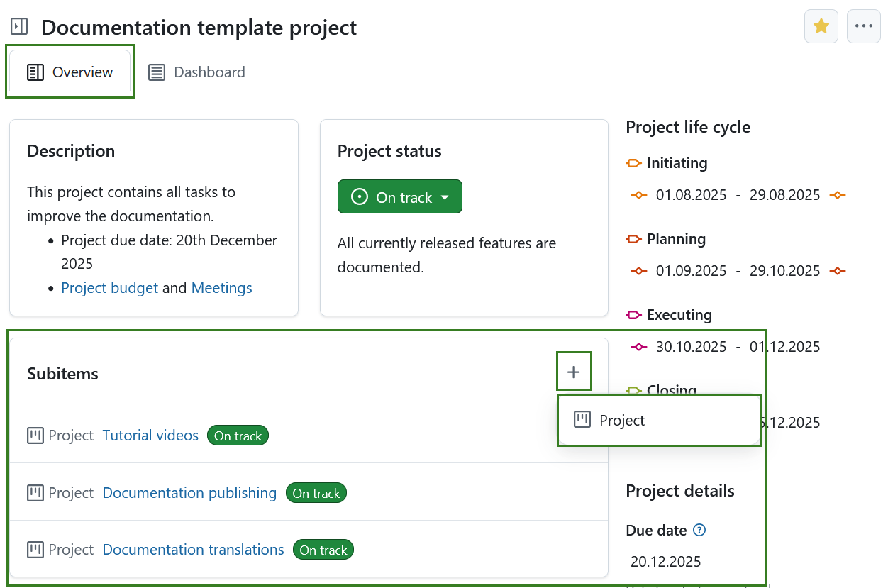Open the Project budget link
888x588 pixels.
click(109, 287)
